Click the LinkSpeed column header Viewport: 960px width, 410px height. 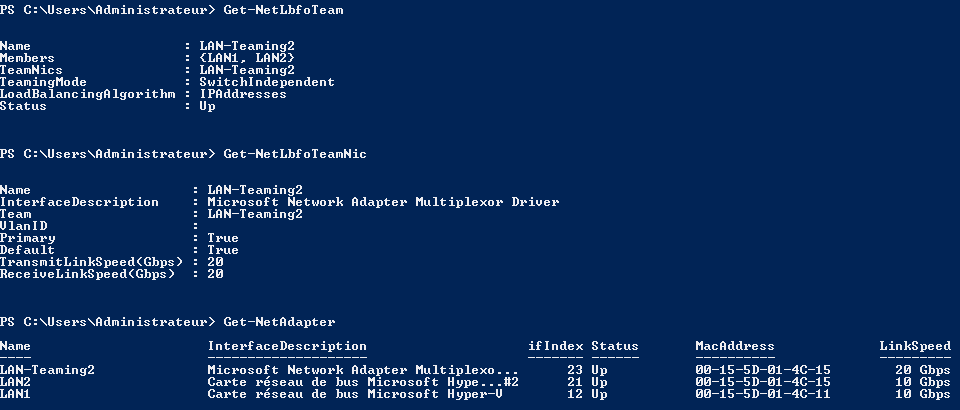915,346
